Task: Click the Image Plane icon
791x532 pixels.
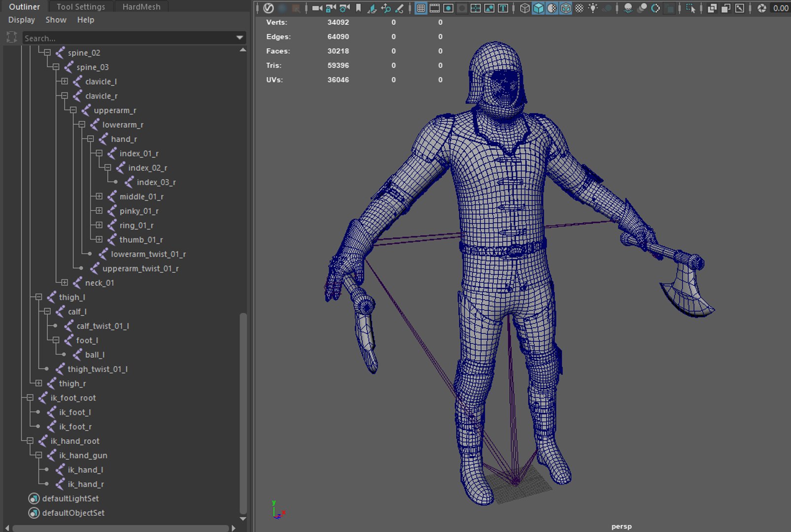Action: (x=372, y=8)
